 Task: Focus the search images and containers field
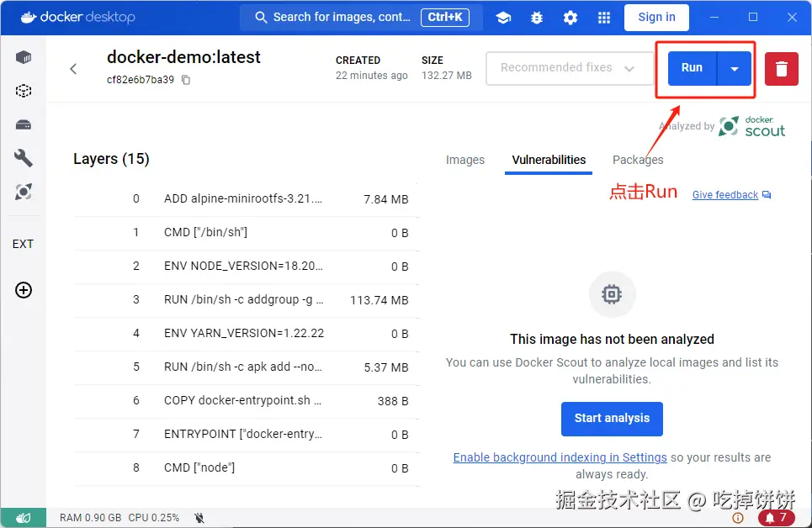(362, 18)
